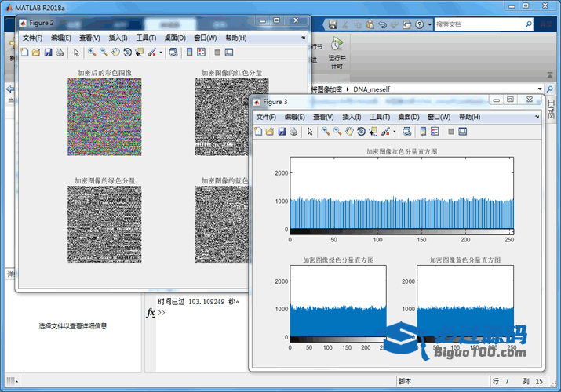Select the Pan hand tool in Figure 3
Viewport: 561px width, 392px height.
click(350, 132)
